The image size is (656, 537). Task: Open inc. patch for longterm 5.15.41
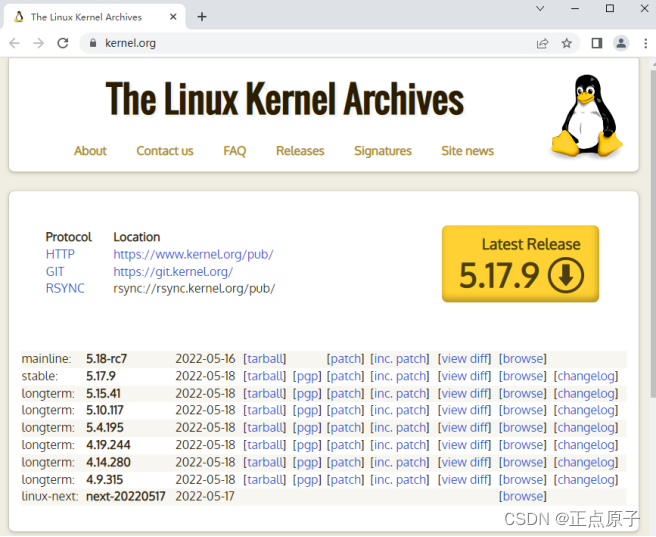tap(400, 394)
